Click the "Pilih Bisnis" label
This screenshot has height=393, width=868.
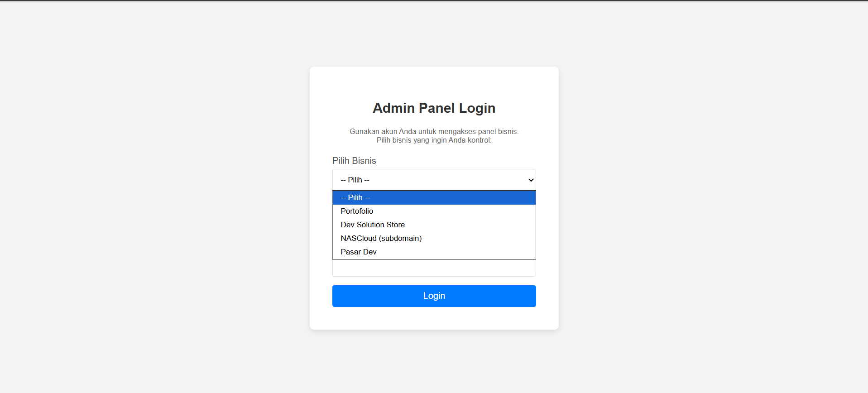pyautogui.click(x=354, y=161)
